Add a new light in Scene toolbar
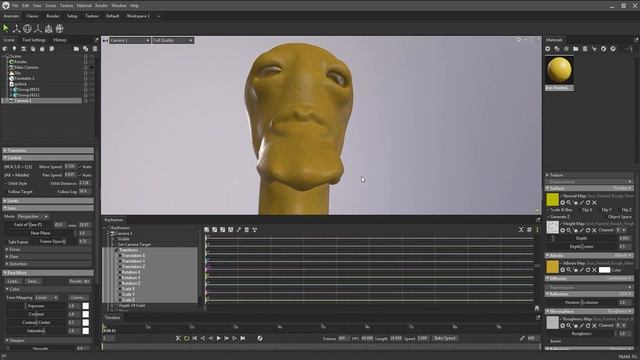640x360 pixels. pyautogui.click(x=14, y=49)
